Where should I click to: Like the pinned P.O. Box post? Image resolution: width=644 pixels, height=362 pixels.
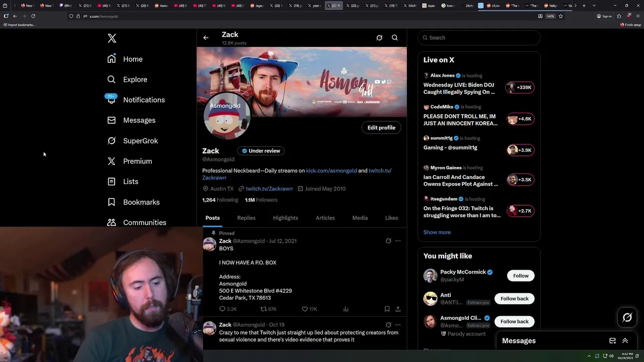click(x=304, y=309)
